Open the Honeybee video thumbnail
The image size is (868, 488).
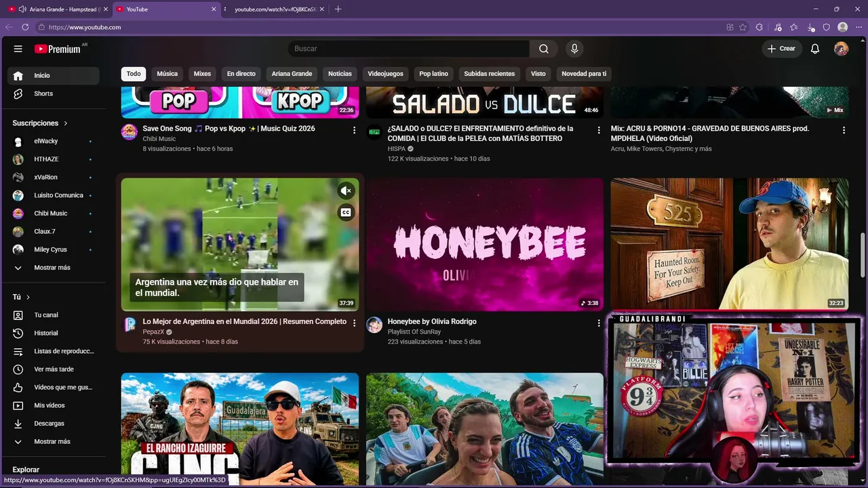485,245
